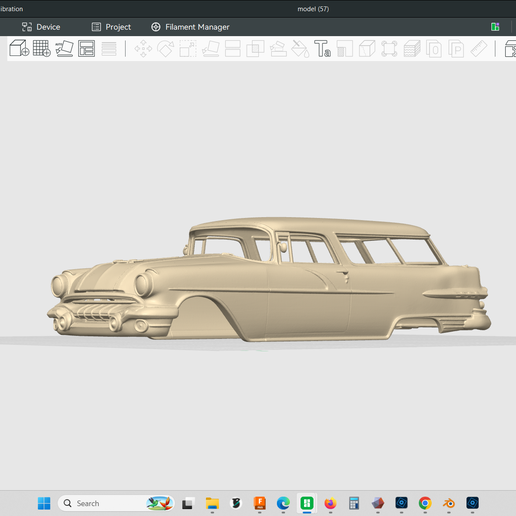This screenshot has width=516, height=516.
Task: Click the model (57) window title
Action: [x=313, y=9]
